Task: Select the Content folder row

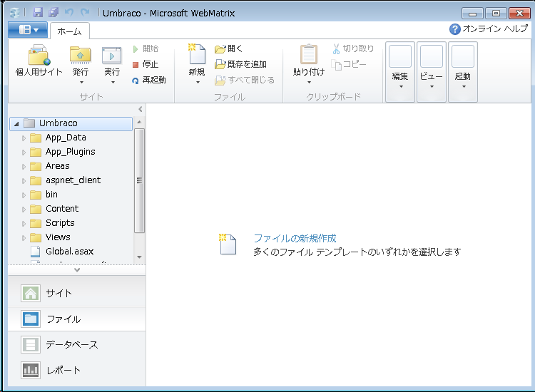Action: (71, 209)
